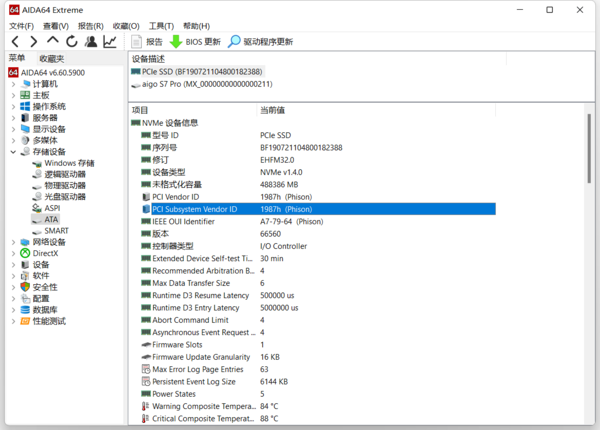Viewport: 600px width, 430px height.
Task: Select the 光盘驱动器 tree item
Action: pos(59,197)
